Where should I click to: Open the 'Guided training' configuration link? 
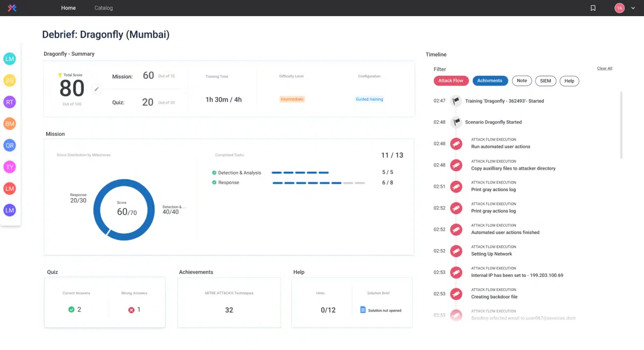[x=369, y=99]
